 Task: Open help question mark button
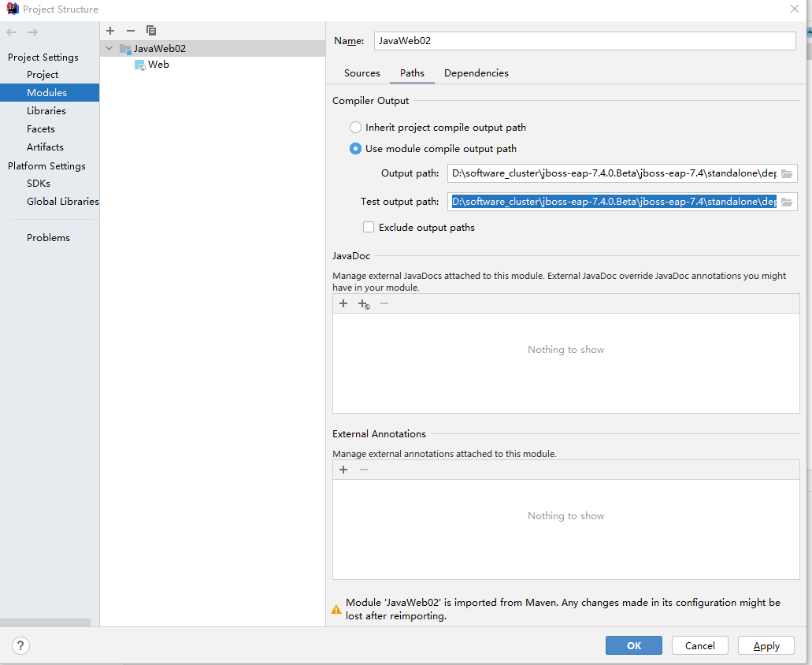(20, 645)
